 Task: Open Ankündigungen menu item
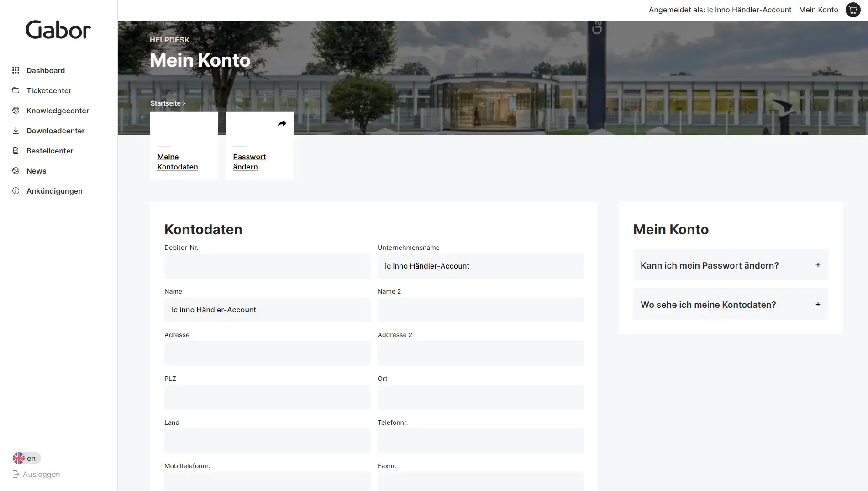coord(54,191)
